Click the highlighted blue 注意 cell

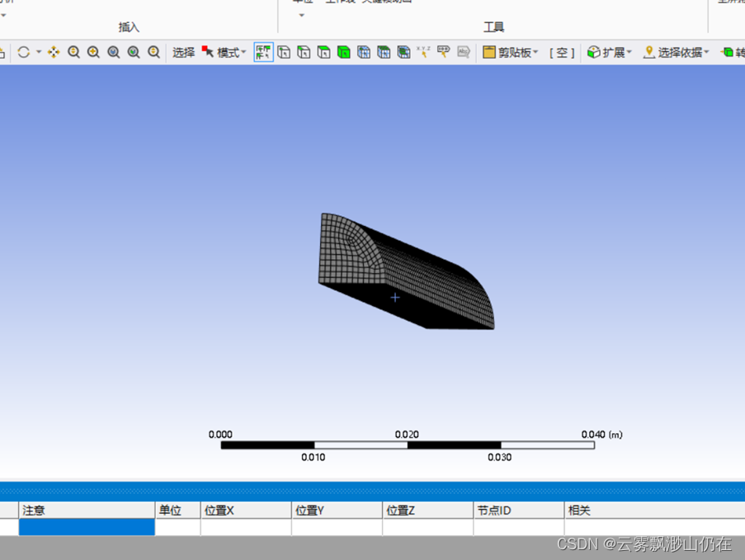pos(87,527)
